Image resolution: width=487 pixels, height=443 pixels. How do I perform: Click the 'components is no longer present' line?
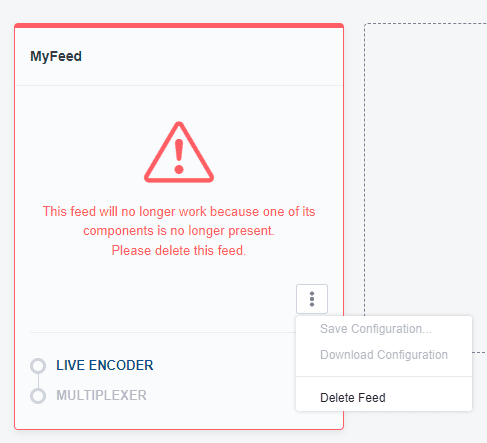[179, 231]
